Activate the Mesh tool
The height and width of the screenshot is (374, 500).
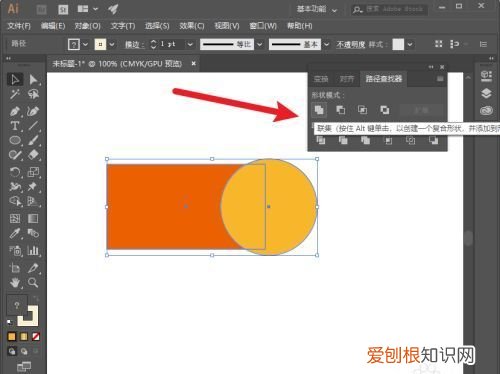pos(15,219)
